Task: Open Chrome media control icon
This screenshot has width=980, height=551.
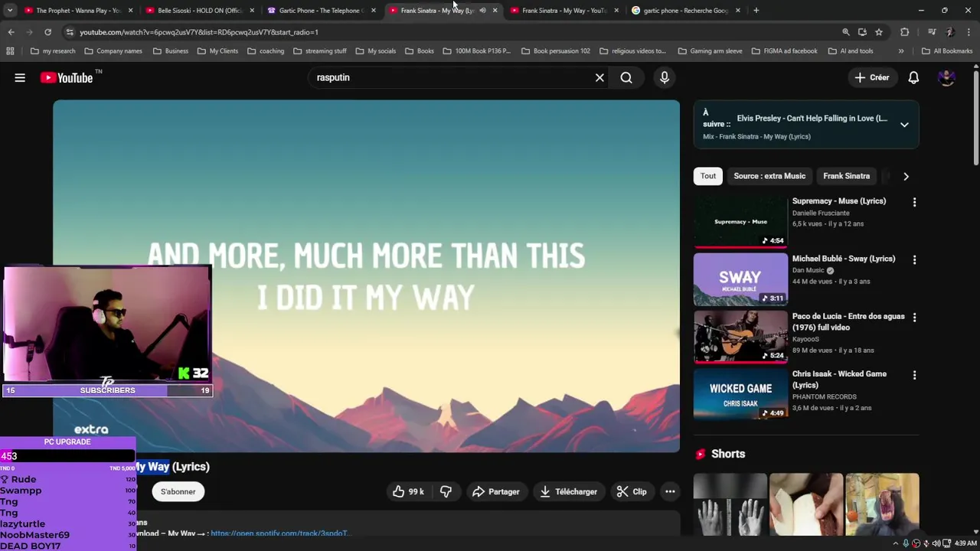Action: (932, 32)
